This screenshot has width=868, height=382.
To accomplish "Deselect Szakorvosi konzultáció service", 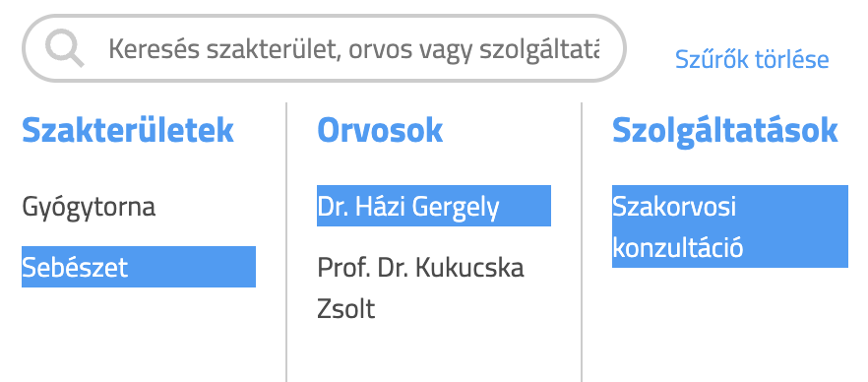I will coord(730,226).
